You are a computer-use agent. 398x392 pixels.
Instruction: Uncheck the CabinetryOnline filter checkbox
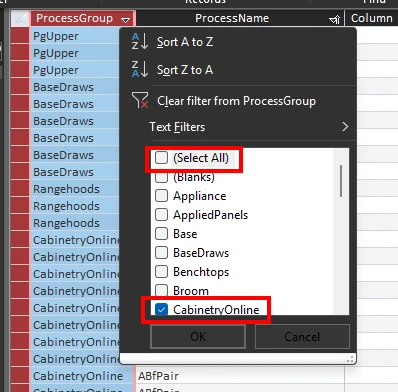tap(161, 309)
